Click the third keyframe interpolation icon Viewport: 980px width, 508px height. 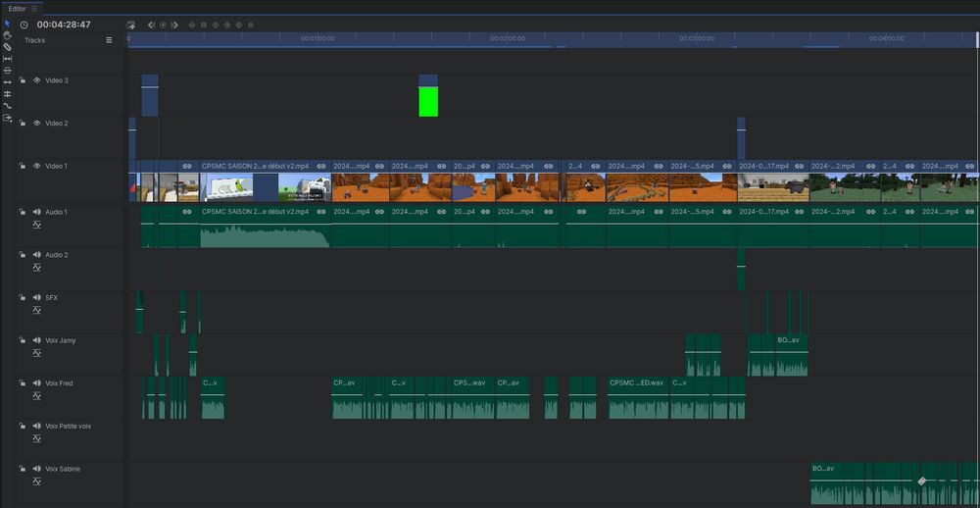coord(216,25)
